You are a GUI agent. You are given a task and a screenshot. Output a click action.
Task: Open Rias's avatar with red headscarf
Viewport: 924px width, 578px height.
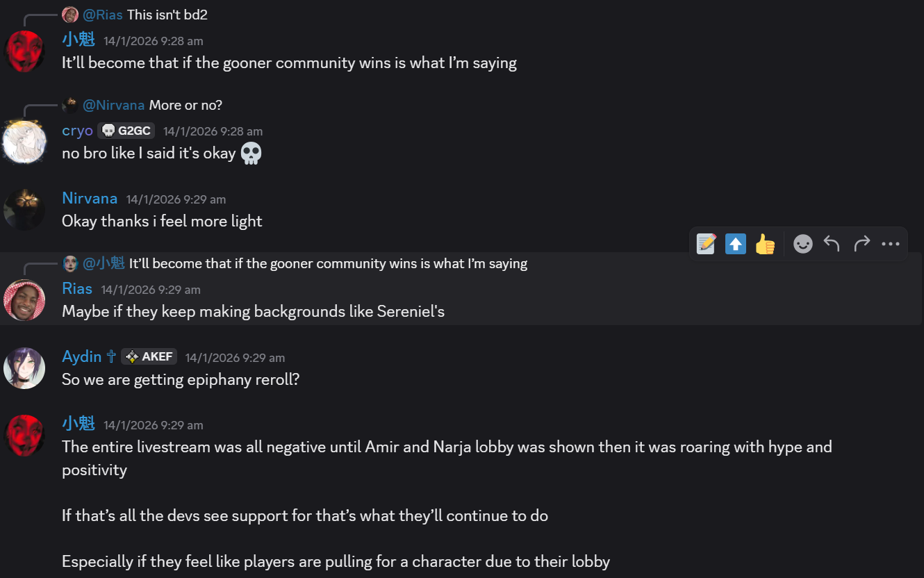(x=24, y=300)
